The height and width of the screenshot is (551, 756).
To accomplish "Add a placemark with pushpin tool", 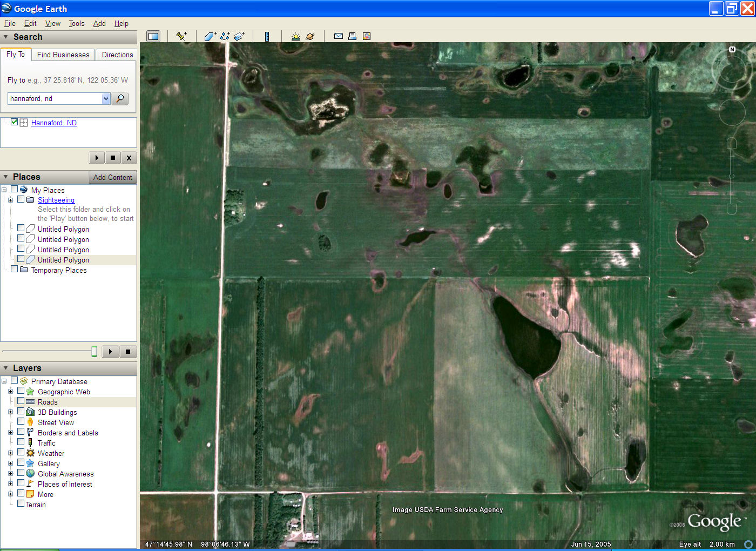I will pos(181,36).
